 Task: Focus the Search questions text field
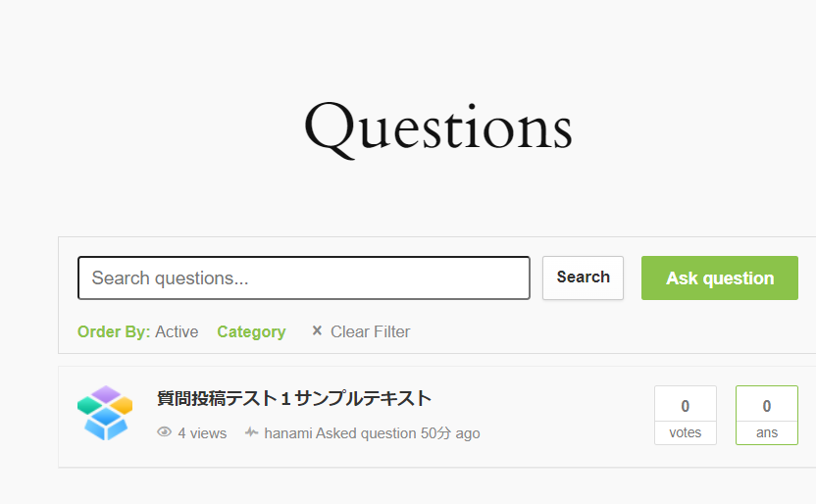tap(304, 277)
